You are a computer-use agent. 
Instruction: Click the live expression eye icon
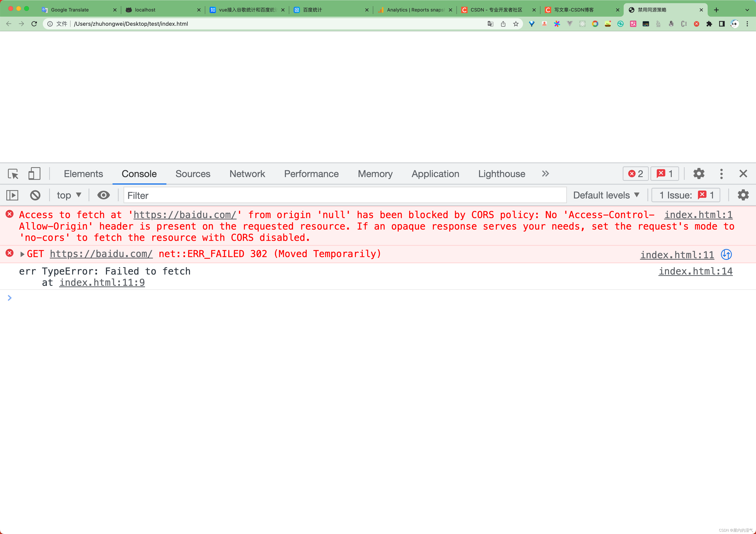[103, 195]
